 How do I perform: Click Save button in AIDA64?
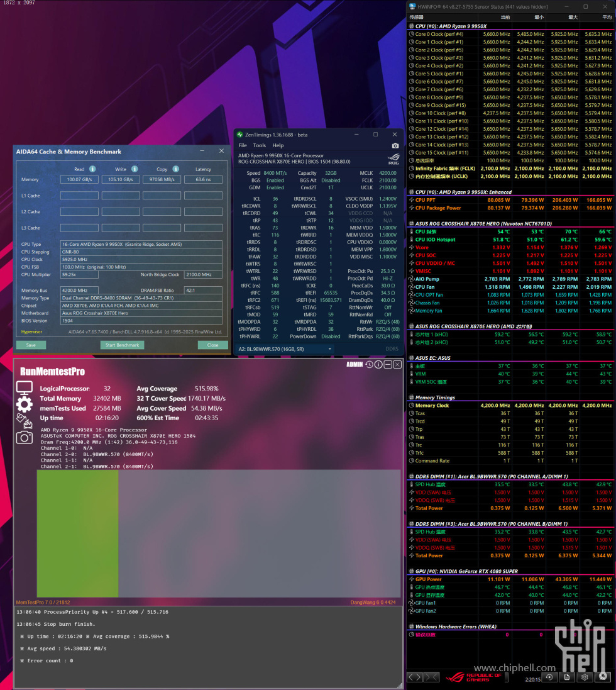click(31, 345)
